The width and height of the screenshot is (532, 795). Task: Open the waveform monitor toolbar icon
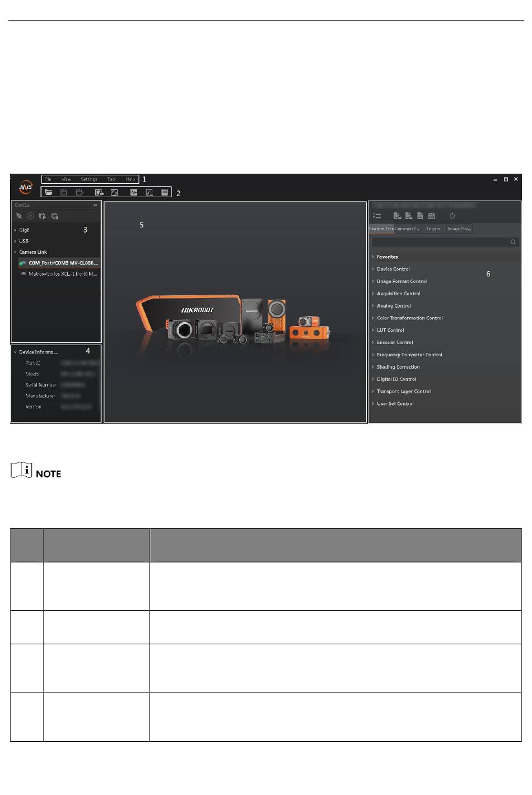(134, 192)
